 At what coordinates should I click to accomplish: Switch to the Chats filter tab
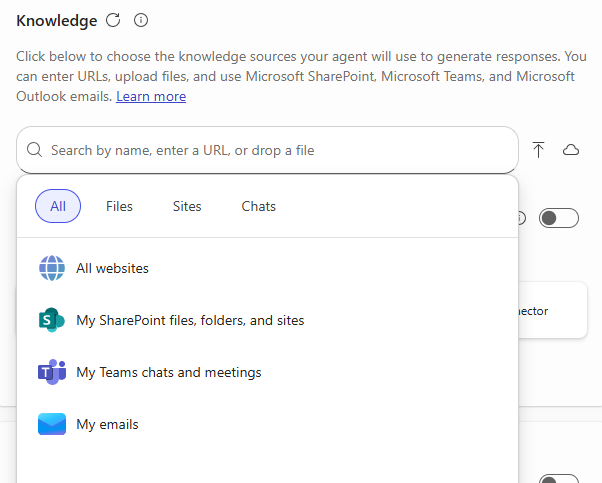[258, 206]
